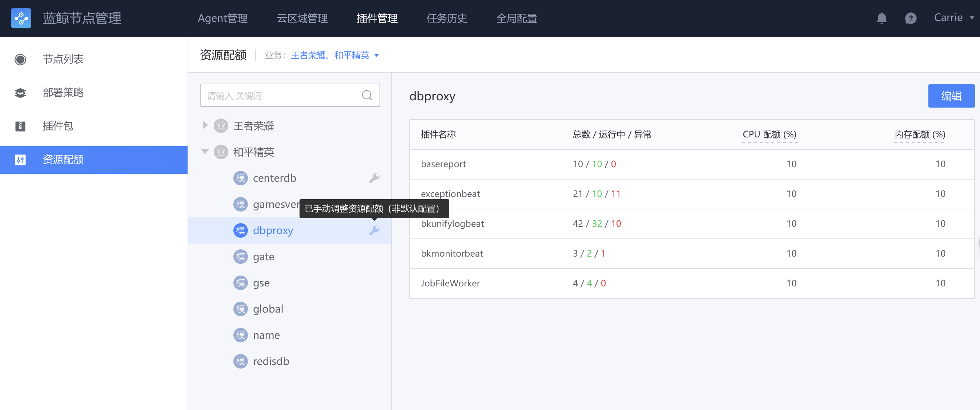Image resolution: width=980 pixels, height=410 pixels.
Task: Collapse the 和平精英 tree node
Action: (x=205, y=152)
